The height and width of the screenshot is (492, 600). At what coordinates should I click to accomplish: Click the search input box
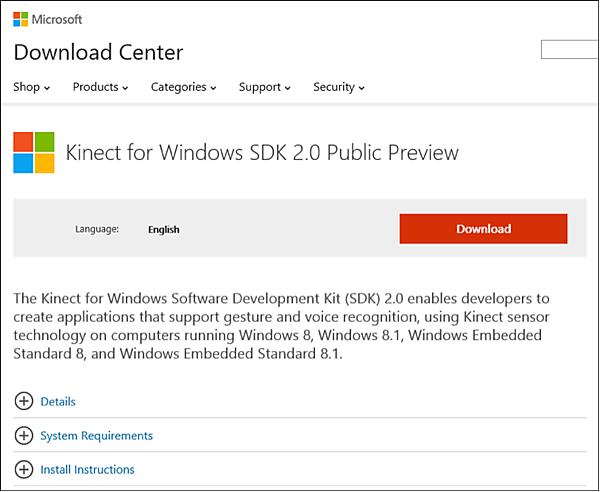(x=568, y=49)
